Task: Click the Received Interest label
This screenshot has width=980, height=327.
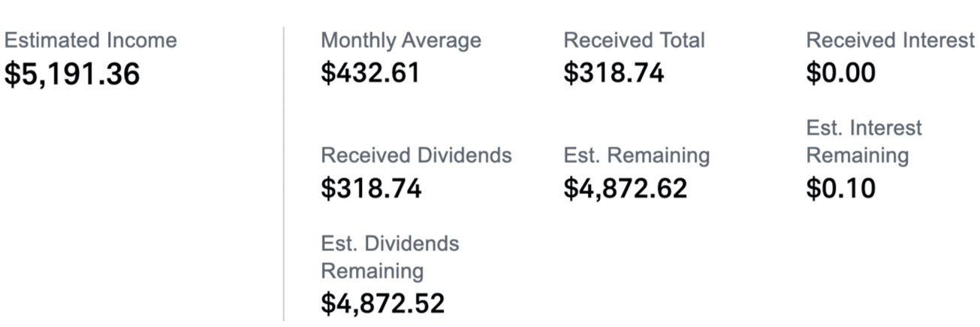Action: [x=890, y=41]
